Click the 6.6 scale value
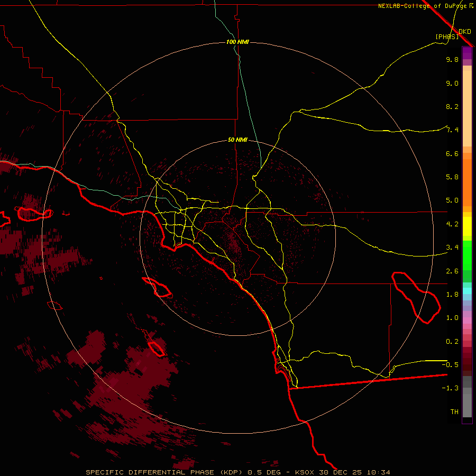The width and height of the screenshot is (476, 476). [452, 153]
